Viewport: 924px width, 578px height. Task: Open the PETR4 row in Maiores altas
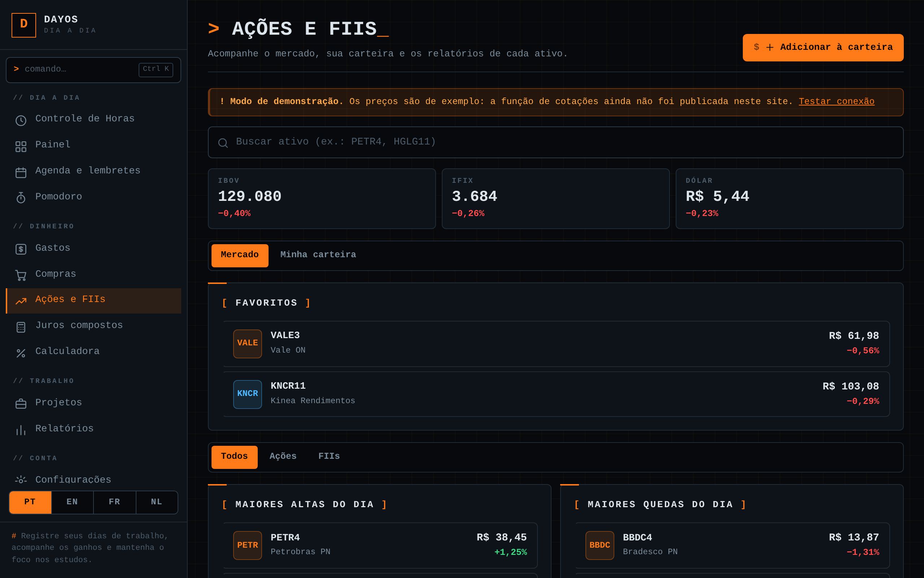pos(380,545)
